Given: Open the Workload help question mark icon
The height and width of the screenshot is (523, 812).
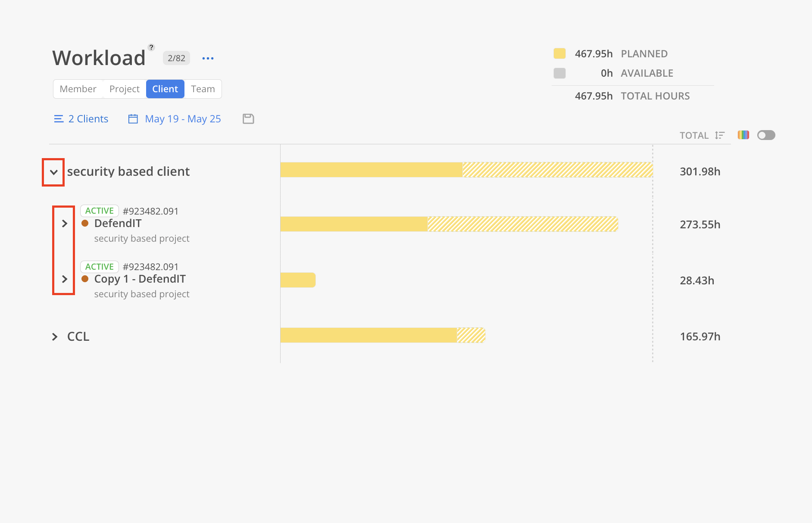Looking at the screenshot, I should tap(151, 47).
